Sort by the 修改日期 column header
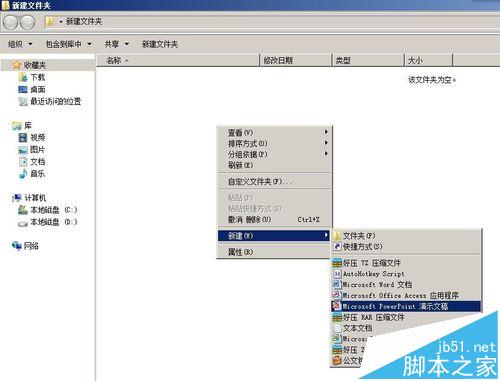Image resolution: width=500 pixels, height=381 pixels. tap(296, 60)
